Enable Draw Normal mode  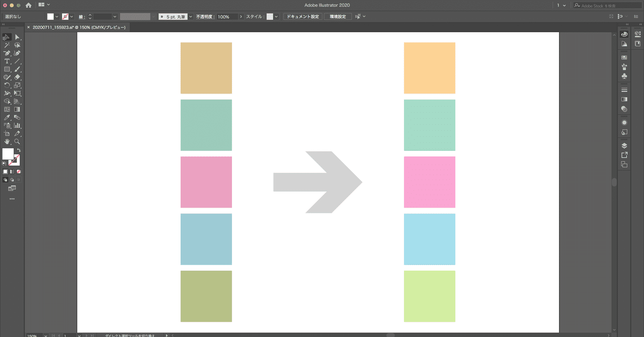tap(5, 179)
